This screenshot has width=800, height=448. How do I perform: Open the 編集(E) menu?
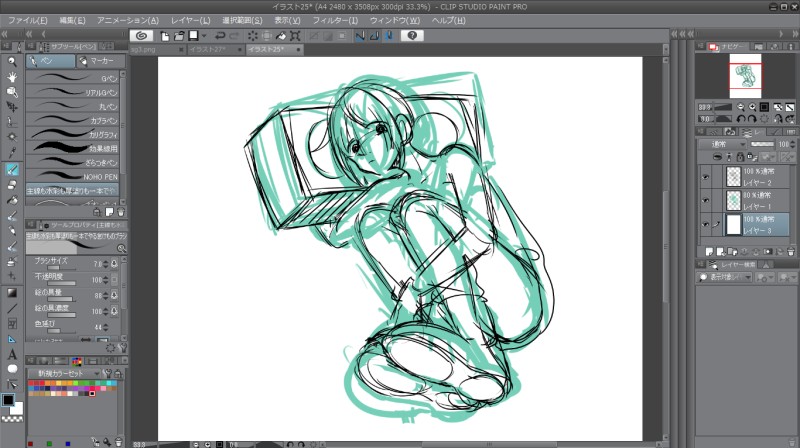(72, 20)
